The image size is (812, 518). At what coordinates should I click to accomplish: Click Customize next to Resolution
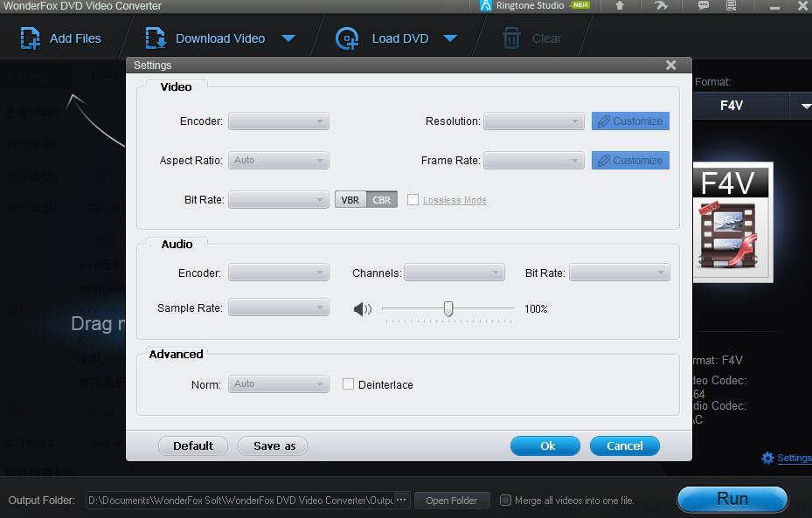pyautogui.click(x=630, y=121)
